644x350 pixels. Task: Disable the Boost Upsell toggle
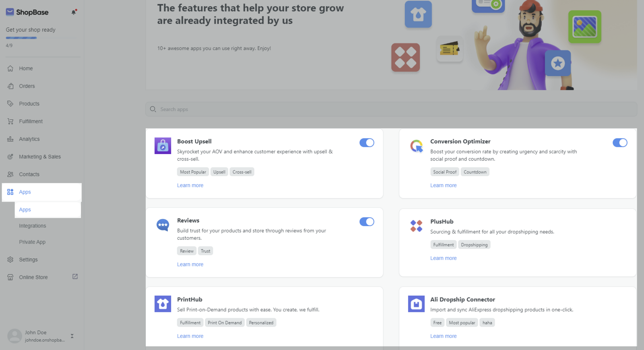tap(367, 143)
